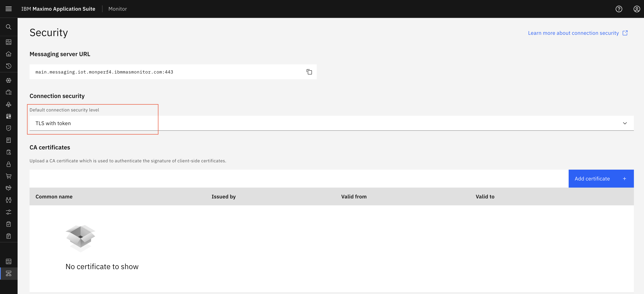Select the clipboard with lock icon

point(8,152)
